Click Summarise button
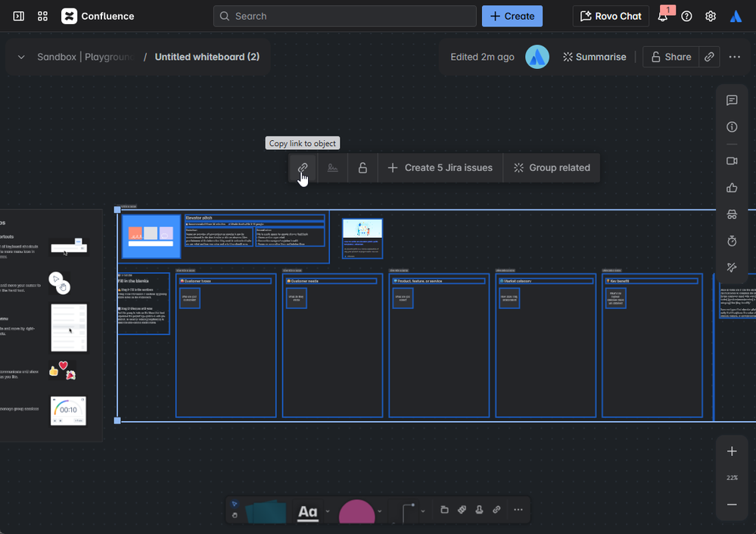The width and height of the screenshot is (756, 534). pos(595,57)
